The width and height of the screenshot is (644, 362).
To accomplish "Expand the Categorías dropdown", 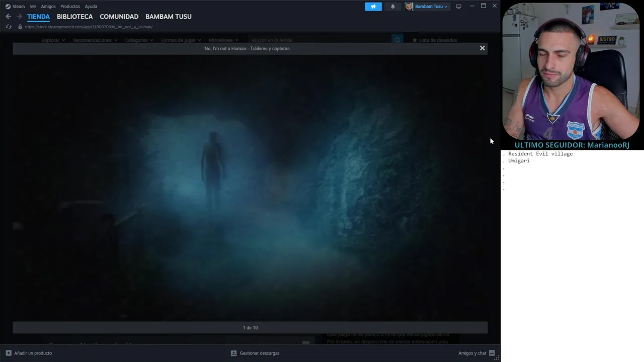I will (139, 40).
